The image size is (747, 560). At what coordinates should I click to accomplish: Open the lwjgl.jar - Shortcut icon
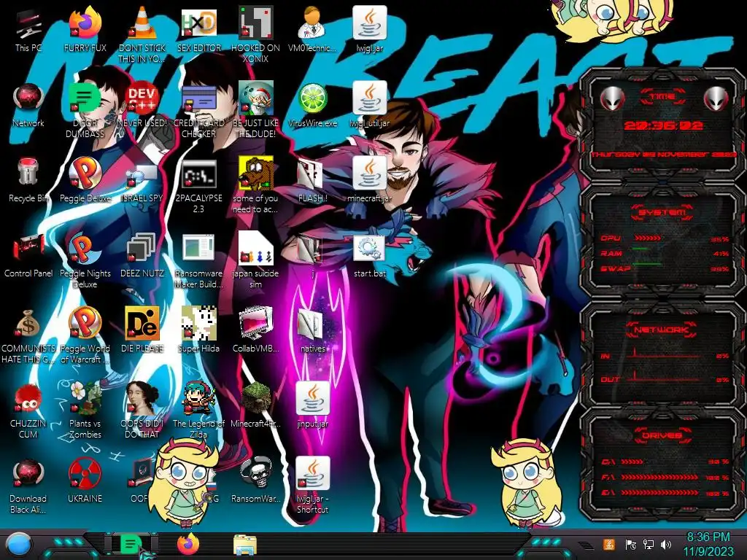[312, 473]
